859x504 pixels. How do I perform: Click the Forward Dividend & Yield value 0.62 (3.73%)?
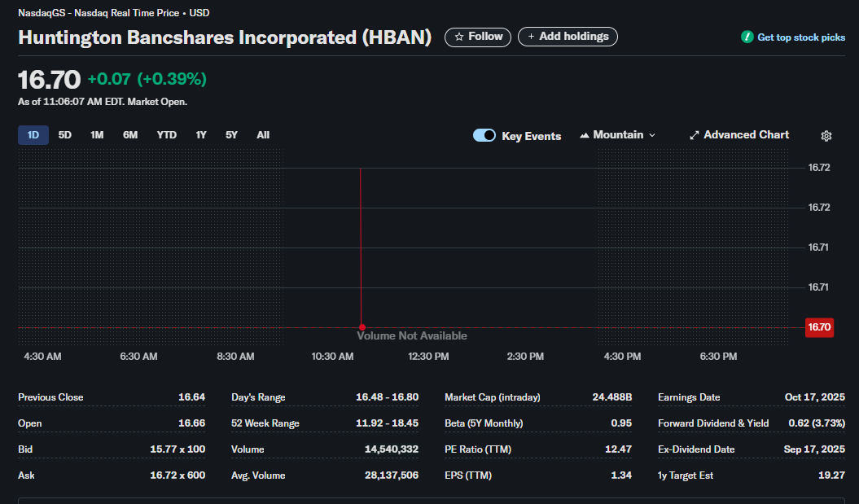(817, 423)
